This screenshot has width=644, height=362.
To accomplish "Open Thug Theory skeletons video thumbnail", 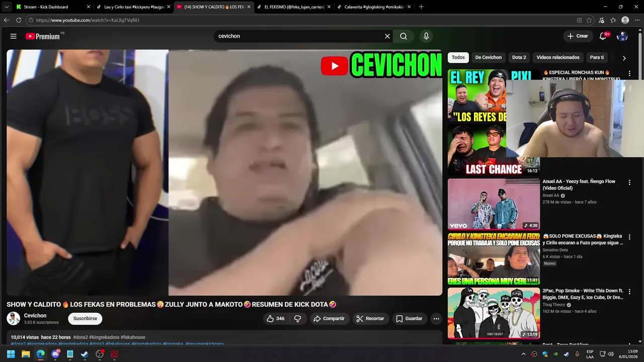I will (494, 313).
